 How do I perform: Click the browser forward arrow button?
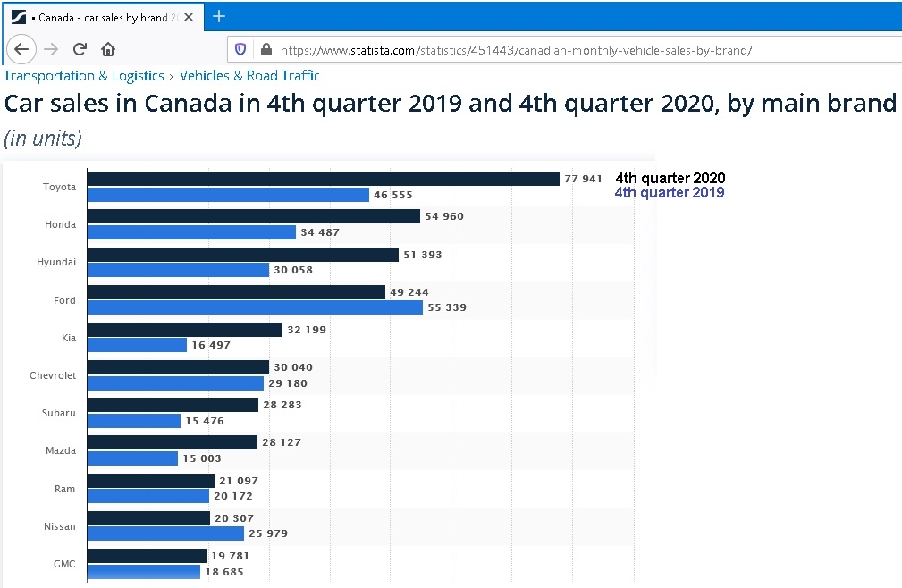click(x=51, y=49)
